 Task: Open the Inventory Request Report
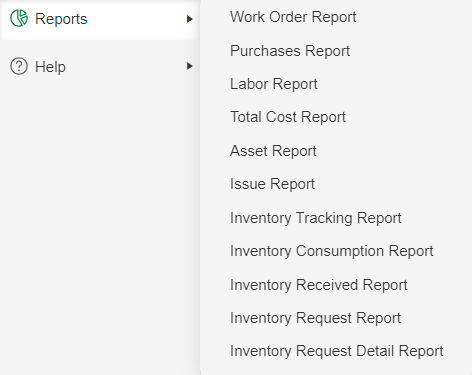point(315,318)
